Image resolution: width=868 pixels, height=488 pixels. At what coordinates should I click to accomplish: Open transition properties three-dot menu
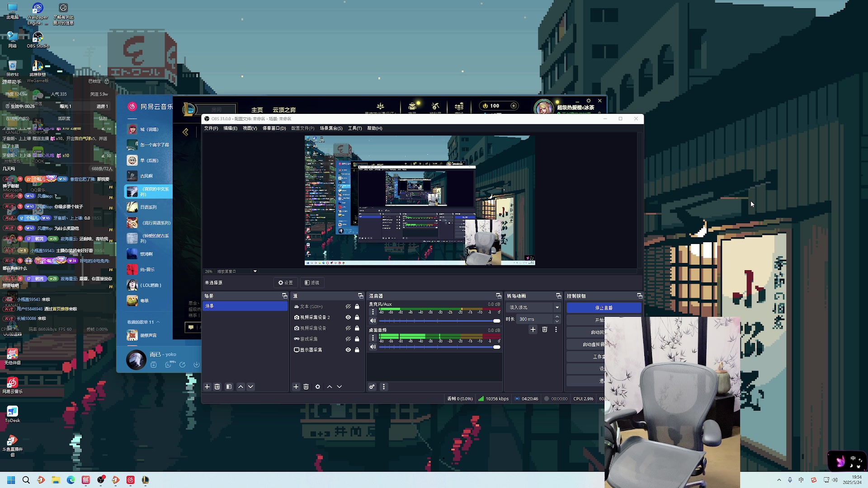pyautogui.click(x=556, y=329)
